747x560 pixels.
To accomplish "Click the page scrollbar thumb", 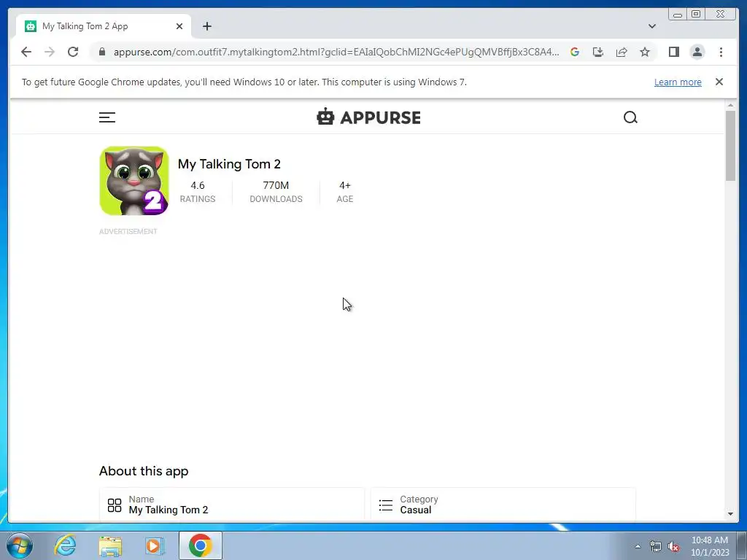I will (x=730, y=145).
